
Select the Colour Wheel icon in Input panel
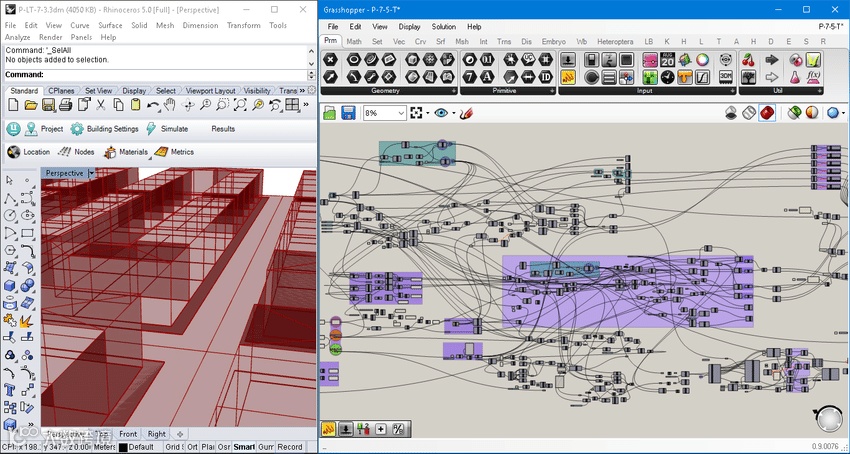(x=703, y=60)
